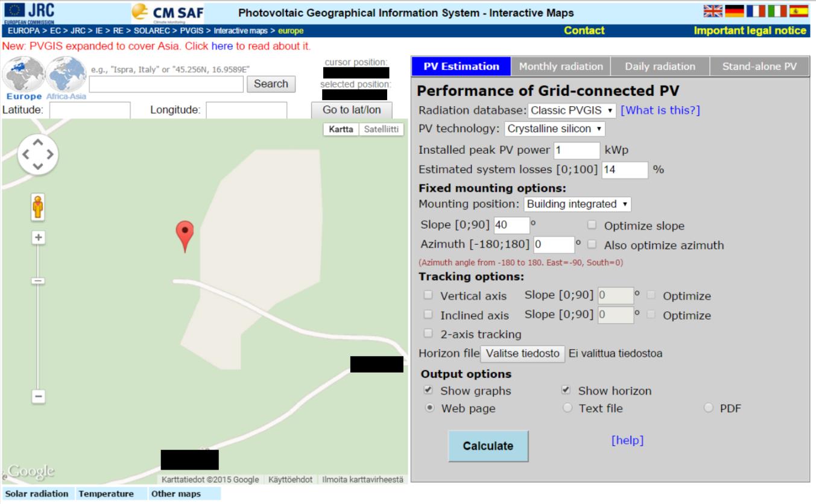The image size is (816, 504).
Task: Open the CM SAF logo
Action: click(168, 12)
